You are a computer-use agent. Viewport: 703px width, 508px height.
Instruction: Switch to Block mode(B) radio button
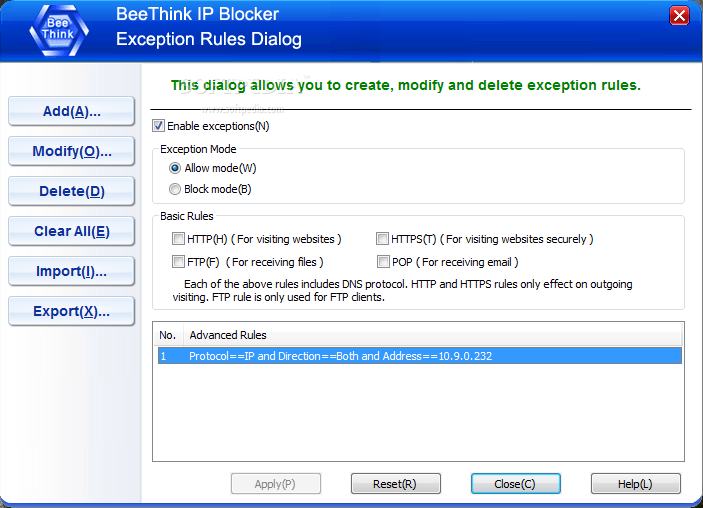point(175,189)
